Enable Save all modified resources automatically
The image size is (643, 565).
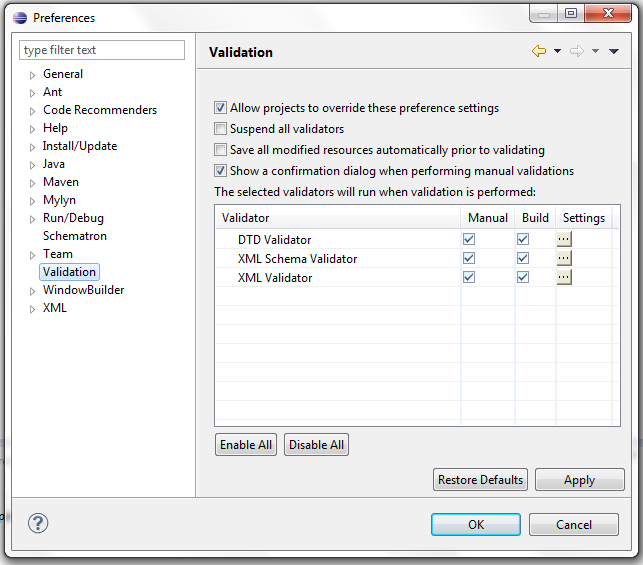tap(220, 150)
